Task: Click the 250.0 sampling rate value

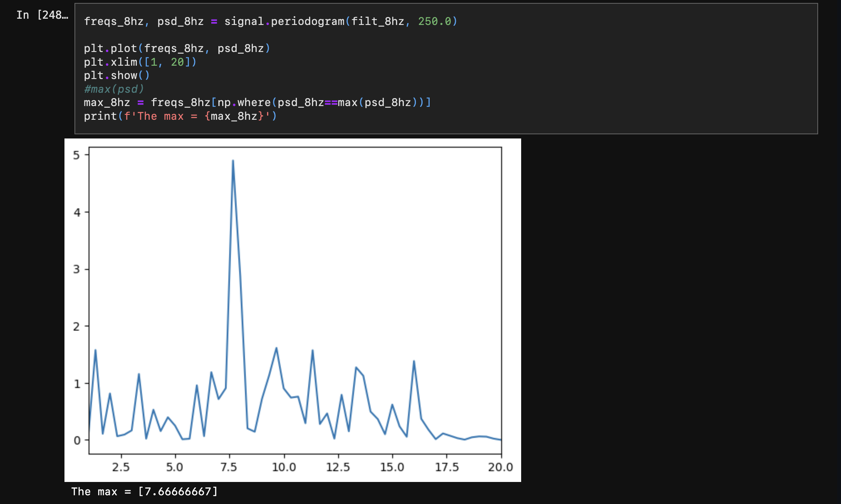Action: click(x=434, y=21)
